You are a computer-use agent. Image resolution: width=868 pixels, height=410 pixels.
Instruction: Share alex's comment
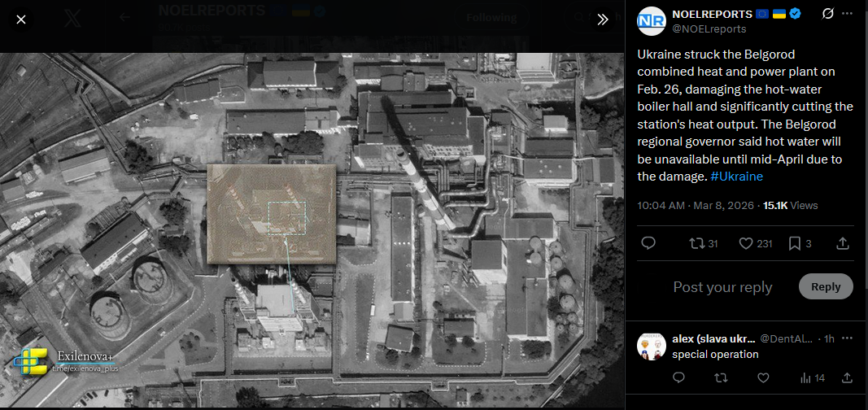point(847,378)
